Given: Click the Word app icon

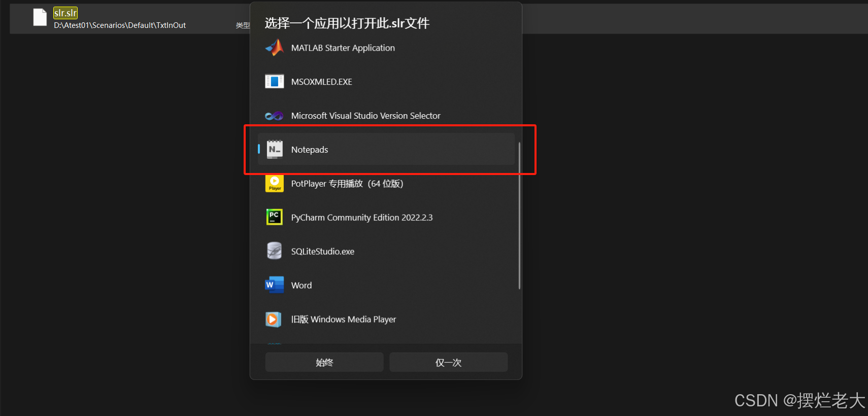Looking at the screenshot, I should click(x=275, y=285).
